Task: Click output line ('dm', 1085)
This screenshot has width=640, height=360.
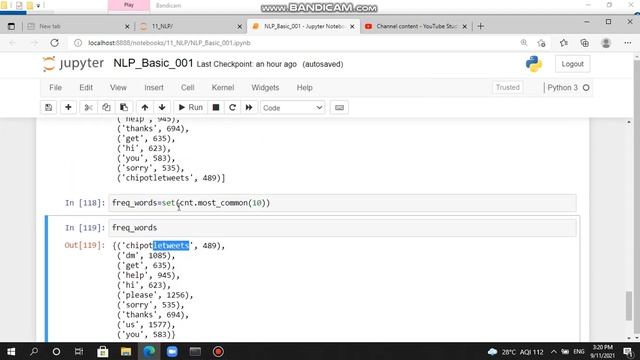Action: tap(146, 256)
